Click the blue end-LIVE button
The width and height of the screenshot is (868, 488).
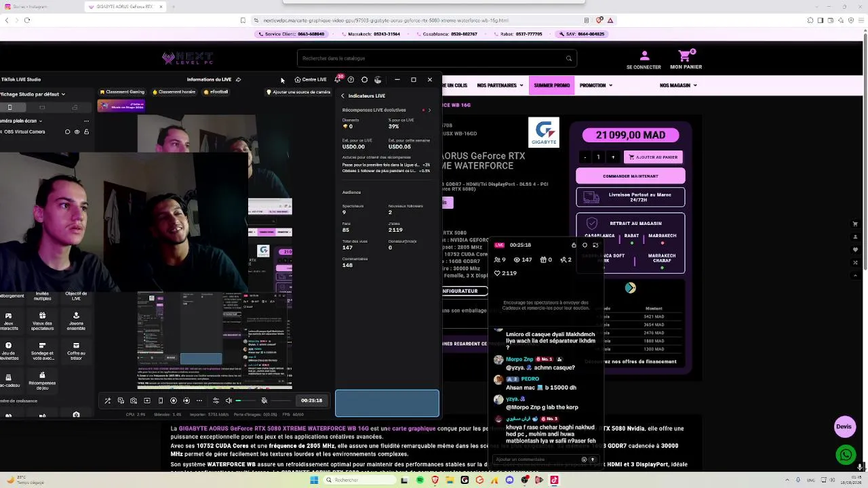click(x=387, y=403)
